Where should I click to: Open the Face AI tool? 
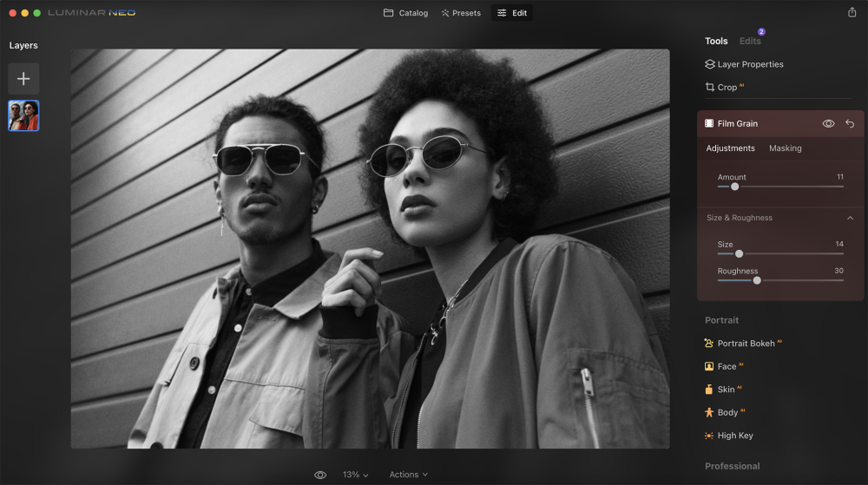point(724,367)
